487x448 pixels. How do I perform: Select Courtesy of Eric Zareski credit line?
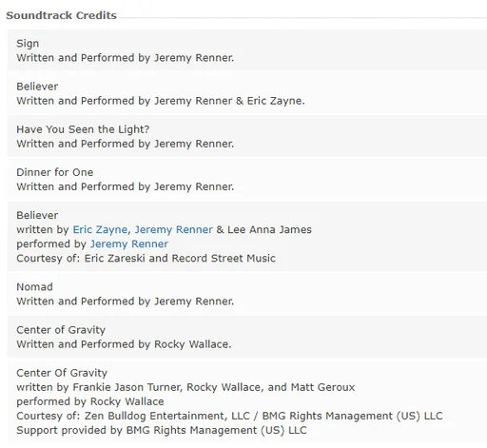[x=146, y=258]
